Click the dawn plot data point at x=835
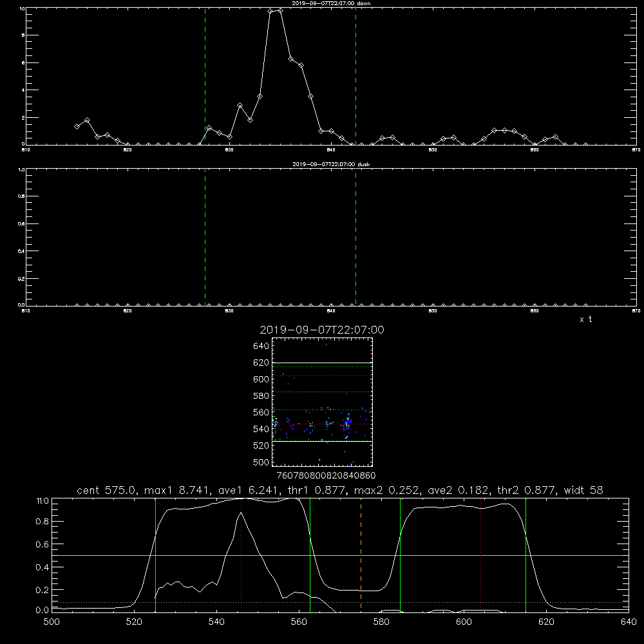This screenshot has height=644, width=644. tap(280, 11)
